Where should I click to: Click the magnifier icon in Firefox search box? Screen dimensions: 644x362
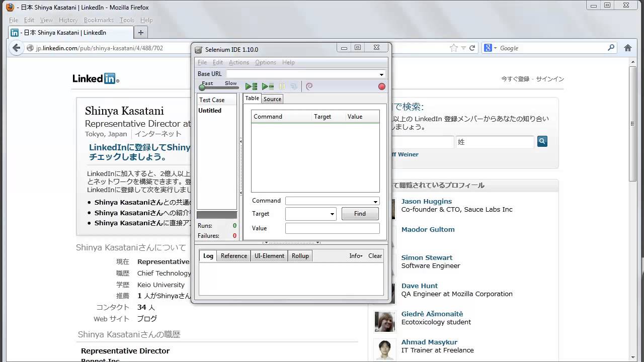(x=611, y=48)
